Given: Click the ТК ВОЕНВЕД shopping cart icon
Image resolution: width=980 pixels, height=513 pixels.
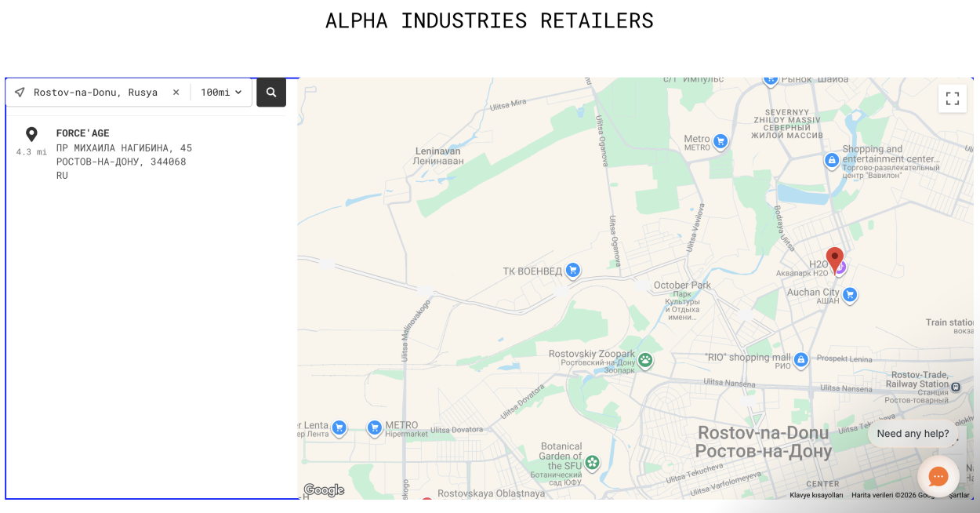Looking at the screenshot, I should point(573,271).
